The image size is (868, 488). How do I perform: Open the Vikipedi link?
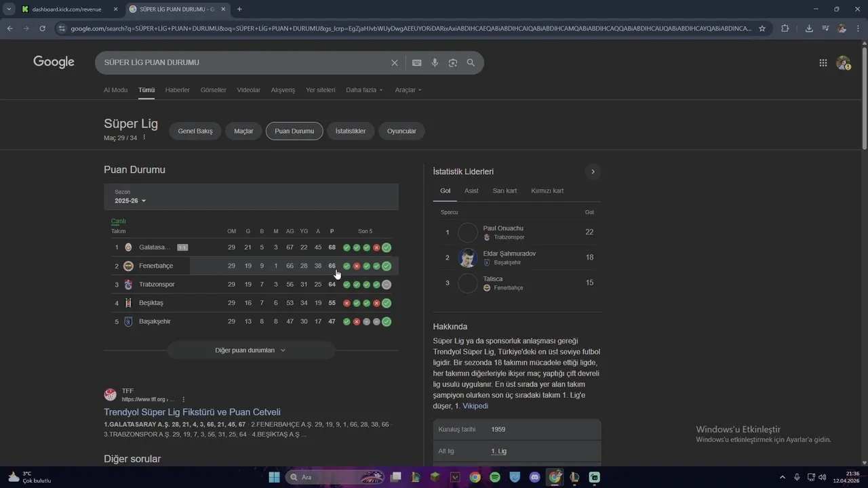tap(475, 406)
